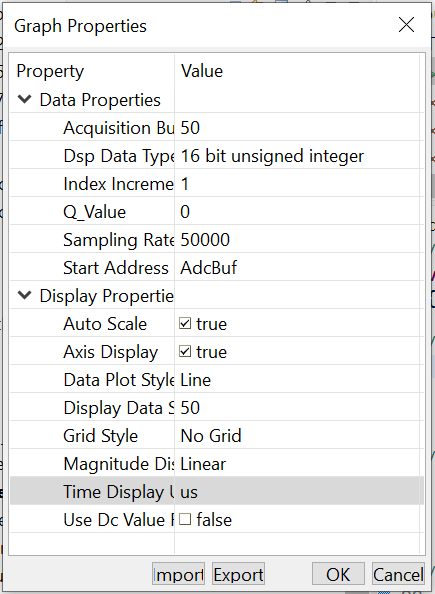Select the Time Display Unit property label
This screenshot has width=435, height=594.
119,492
